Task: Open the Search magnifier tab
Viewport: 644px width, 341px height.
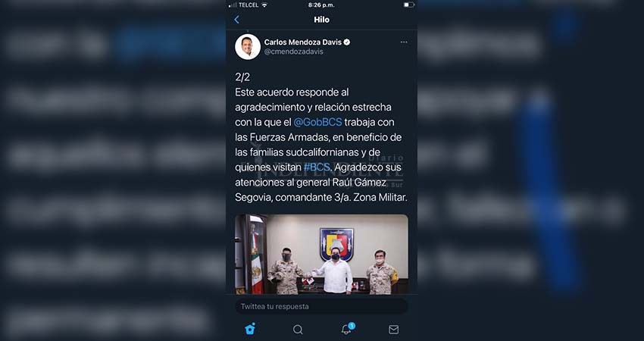Action: coord(298,329)
